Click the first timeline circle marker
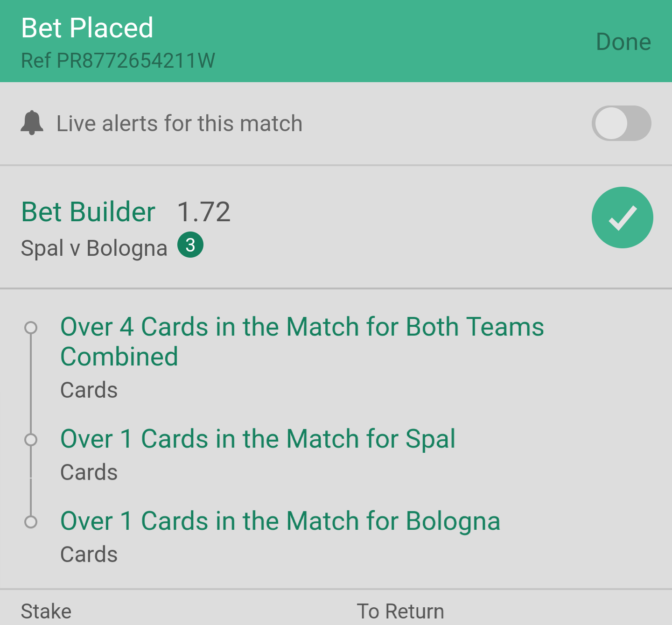Screen dimensions: 672x625 [31, 328]
